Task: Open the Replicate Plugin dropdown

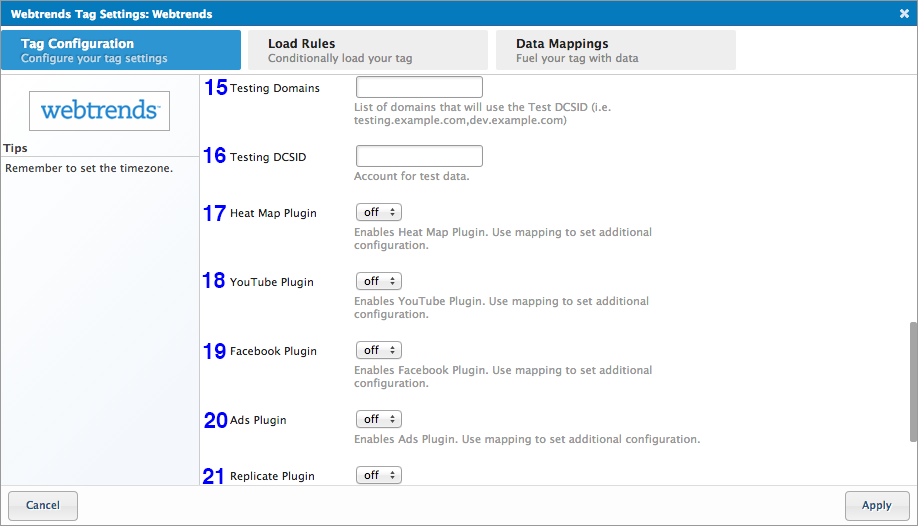Action: 379,475
